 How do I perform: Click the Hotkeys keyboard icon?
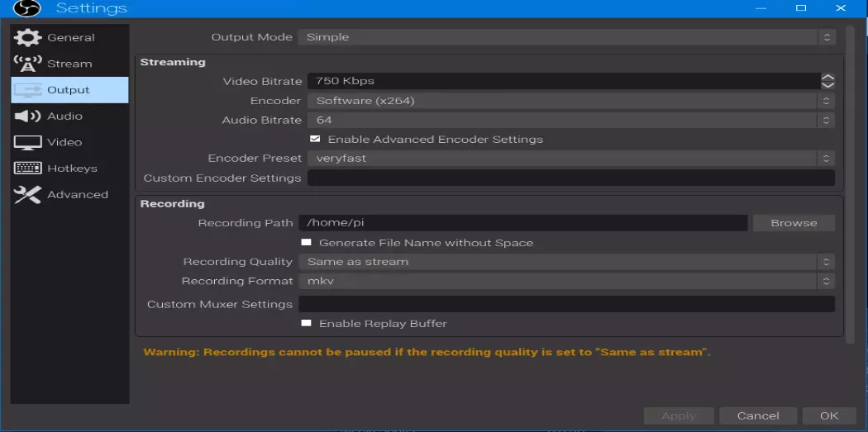click(x=27, y=169)
